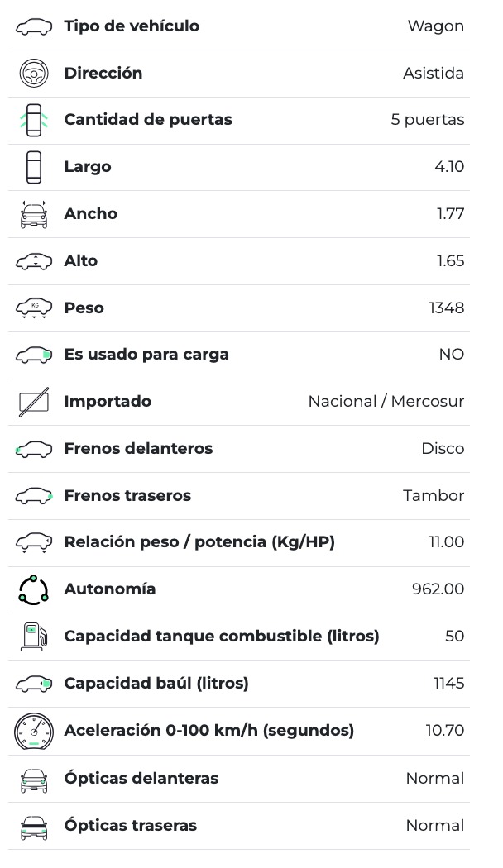Click the top-view car icon beside Largo

click(x=34, y=167)
